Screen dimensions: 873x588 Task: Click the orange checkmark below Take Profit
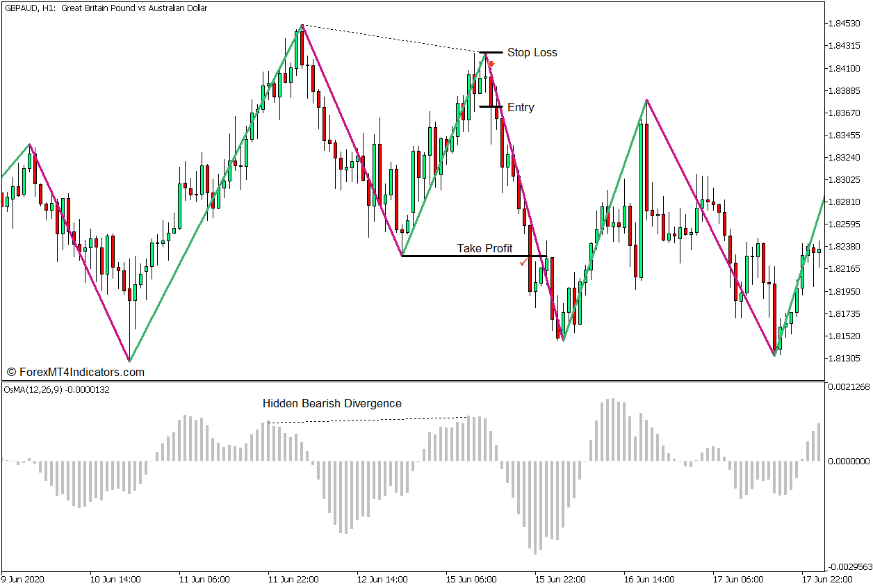tap(523, 264)
